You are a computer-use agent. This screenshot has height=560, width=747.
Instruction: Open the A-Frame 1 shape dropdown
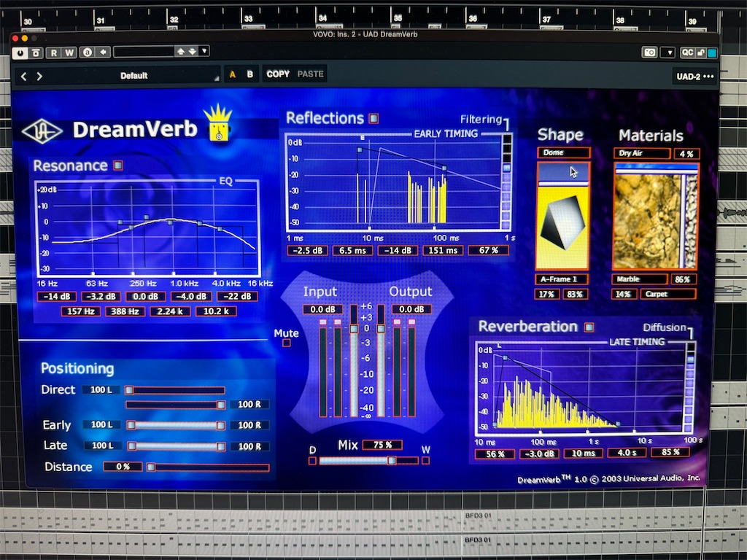tap(562, 279)
